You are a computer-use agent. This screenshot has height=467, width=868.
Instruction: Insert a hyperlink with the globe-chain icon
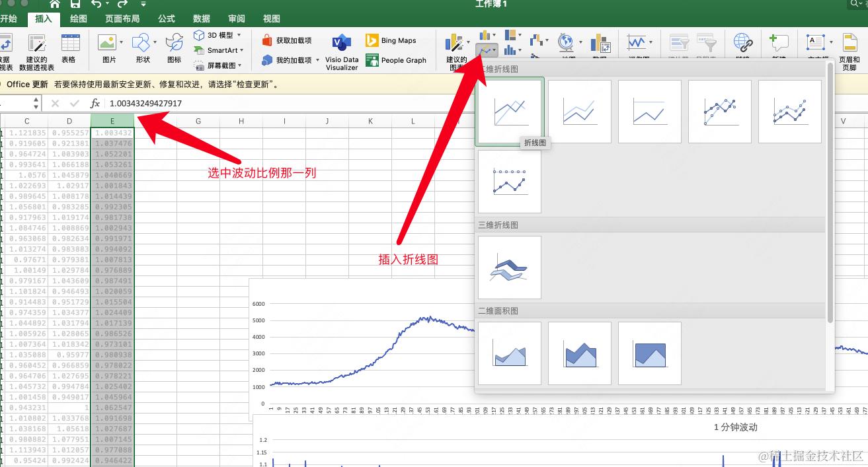tap(743, 44)
